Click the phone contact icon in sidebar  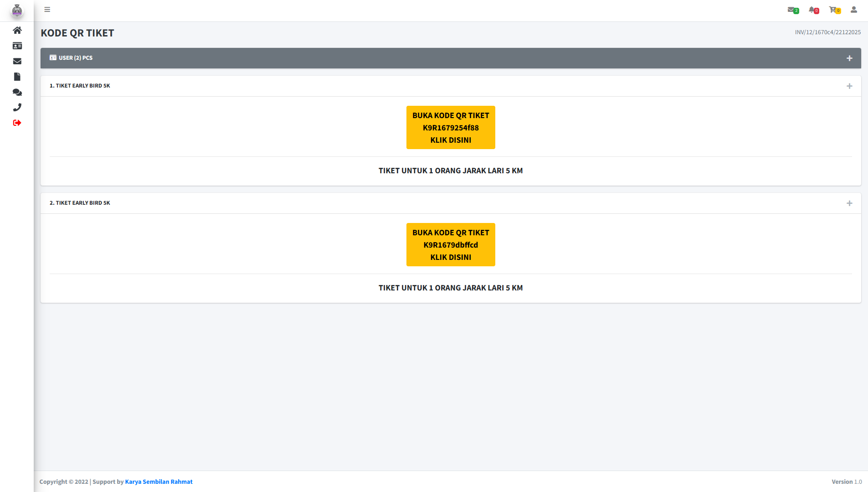click(x=17, y=108)
